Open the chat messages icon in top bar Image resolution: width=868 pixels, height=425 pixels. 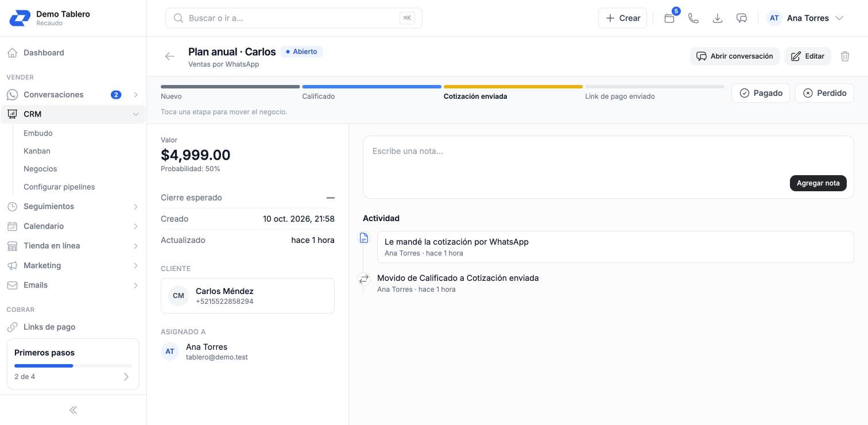(x=742, y=18)
